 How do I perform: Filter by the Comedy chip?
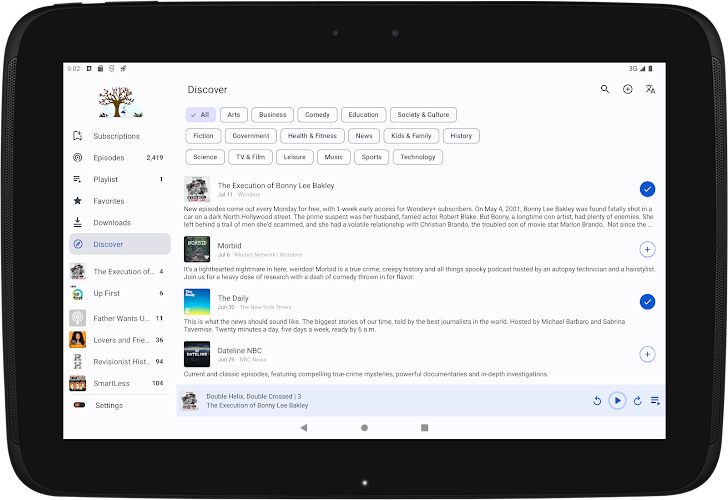click(x=317, y=115)
